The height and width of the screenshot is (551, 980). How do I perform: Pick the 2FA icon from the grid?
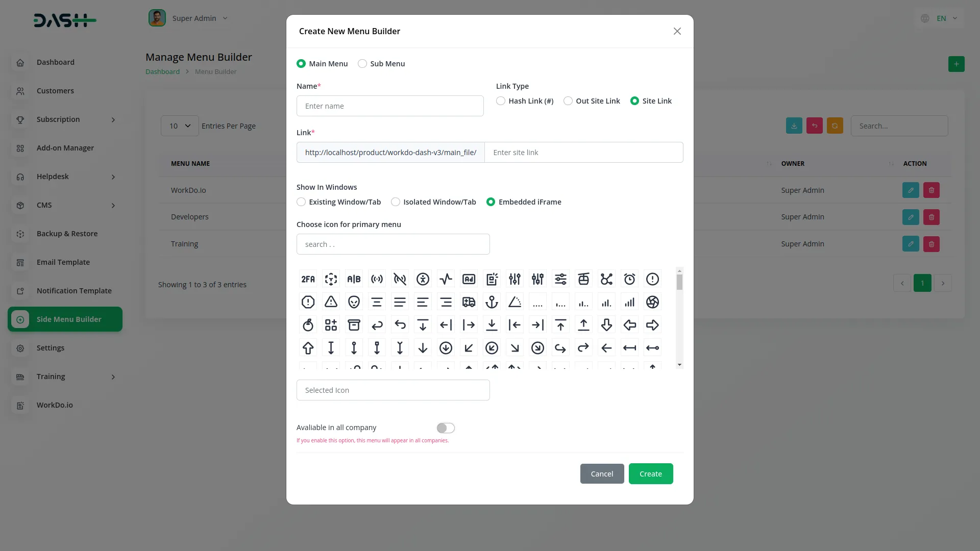pyautogui.click(x=308, y=279)
